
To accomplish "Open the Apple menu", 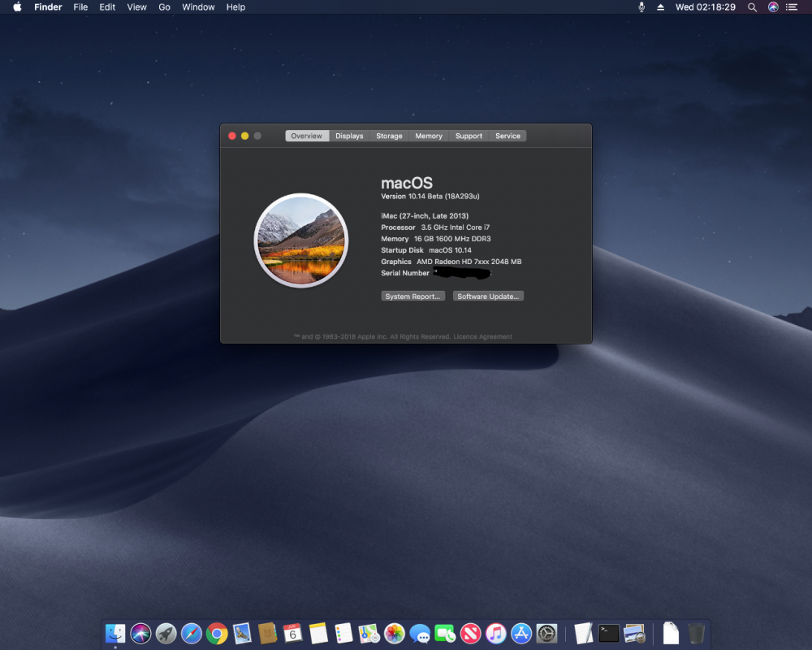I will [x=17, y=6].
